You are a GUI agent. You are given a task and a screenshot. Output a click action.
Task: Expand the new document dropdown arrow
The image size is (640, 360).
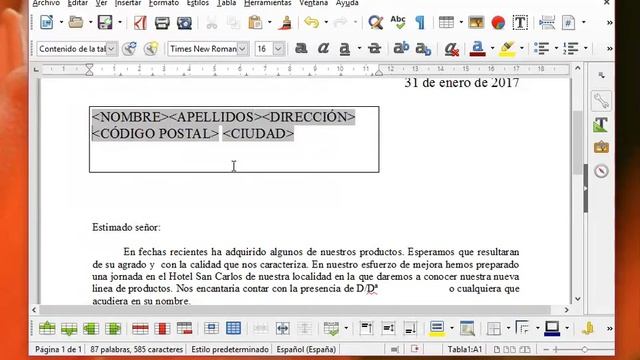pos(61,22)
